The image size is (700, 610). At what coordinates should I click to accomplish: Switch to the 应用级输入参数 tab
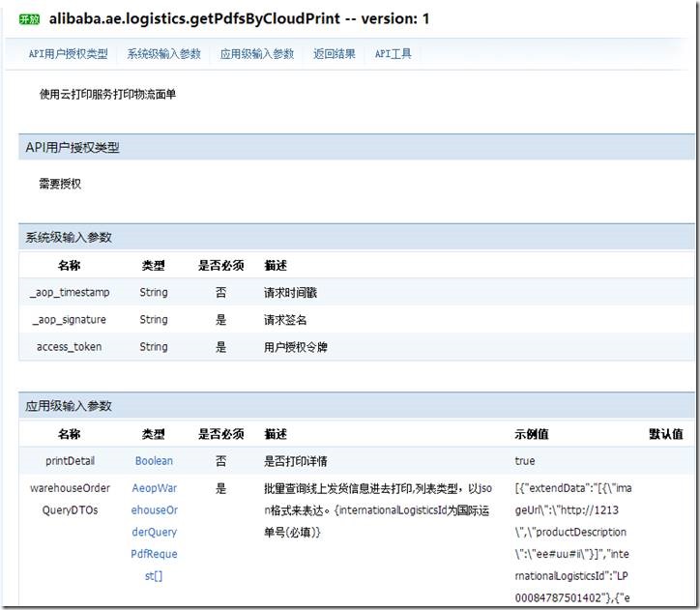pyautogui.click(x=256, y=54)
